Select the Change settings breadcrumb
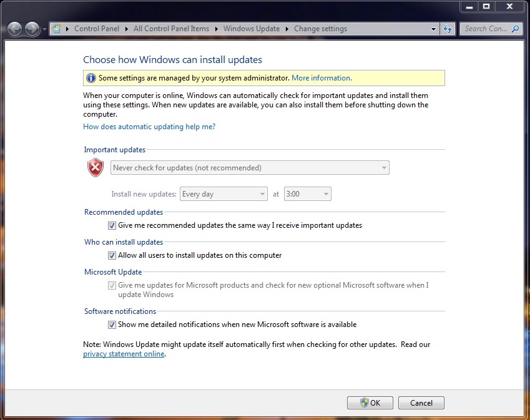Viewport: 530px width, 420px height. point(320,29)
